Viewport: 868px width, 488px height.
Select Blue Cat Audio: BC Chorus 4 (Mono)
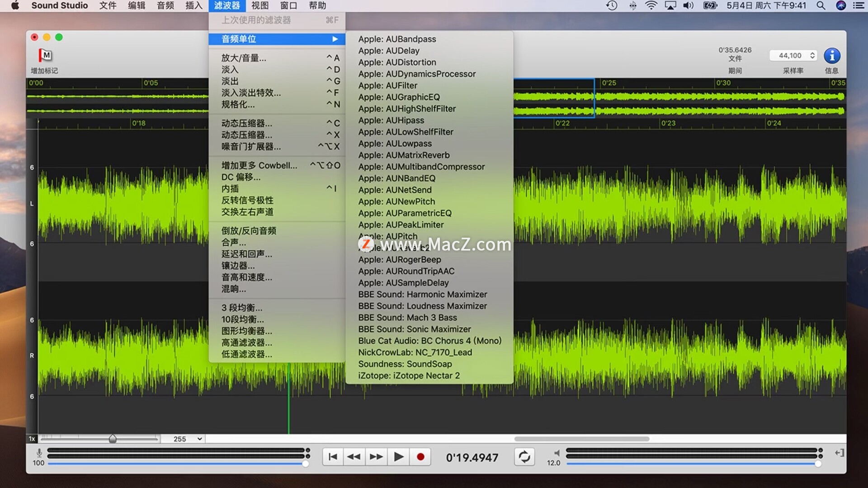pos(429,341)
